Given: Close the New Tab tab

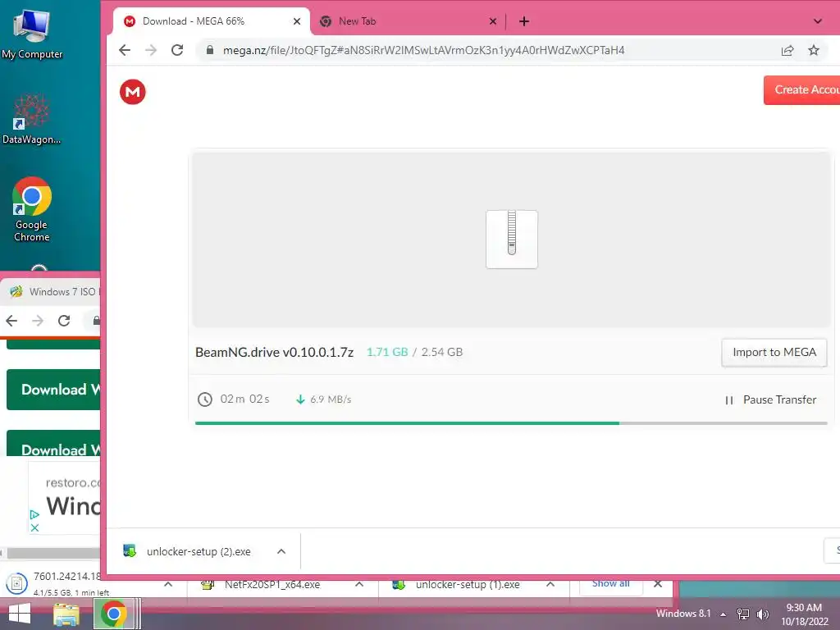Looking at the screenshot, I should (x=493, y=21).
